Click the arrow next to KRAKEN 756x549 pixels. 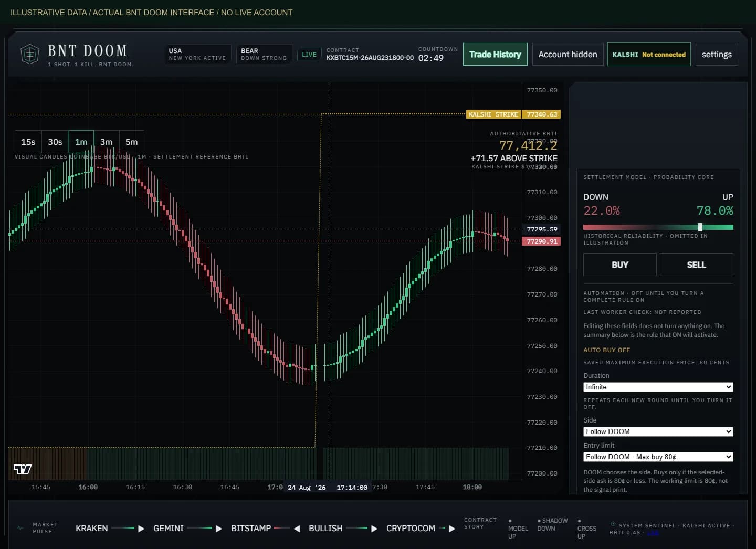(141, 529)
